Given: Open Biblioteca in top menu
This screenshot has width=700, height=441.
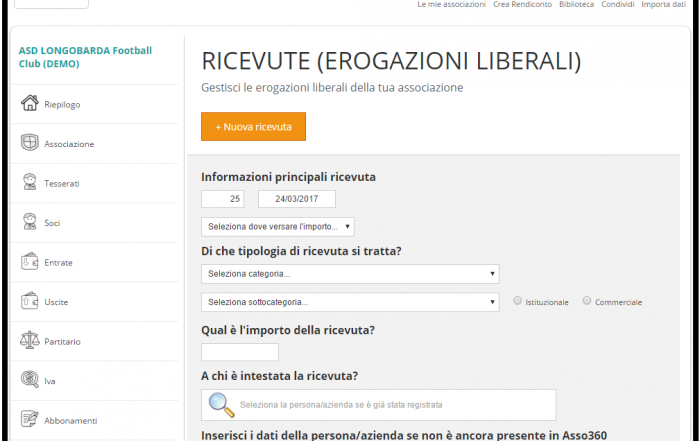Looking at the screenshot, I should (x=576, y=4).
